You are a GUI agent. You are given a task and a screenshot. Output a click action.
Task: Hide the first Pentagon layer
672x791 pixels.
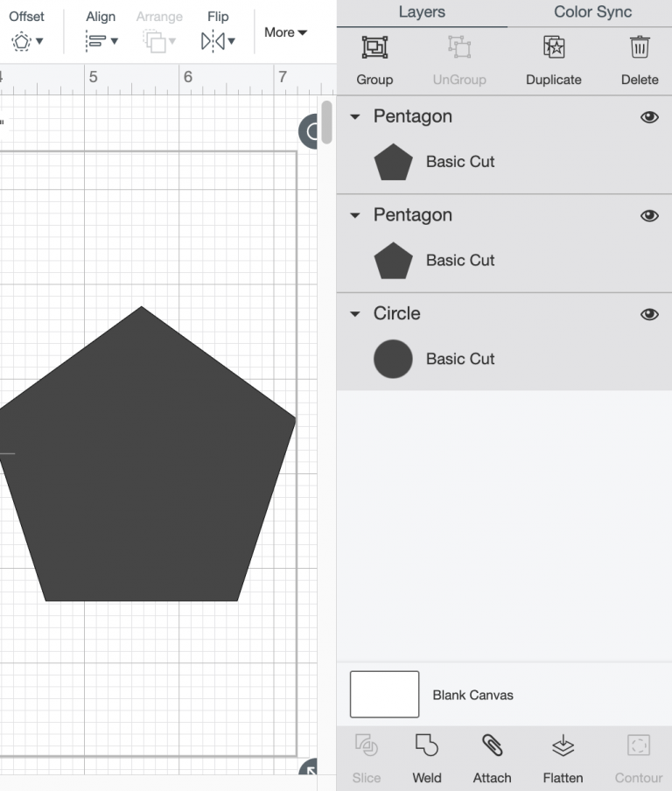649,117
